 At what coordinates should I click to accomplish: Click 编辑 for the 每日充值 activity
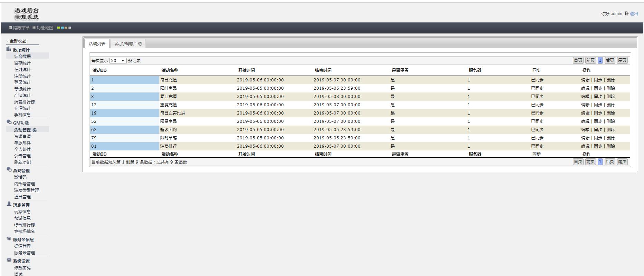[585, 80]
